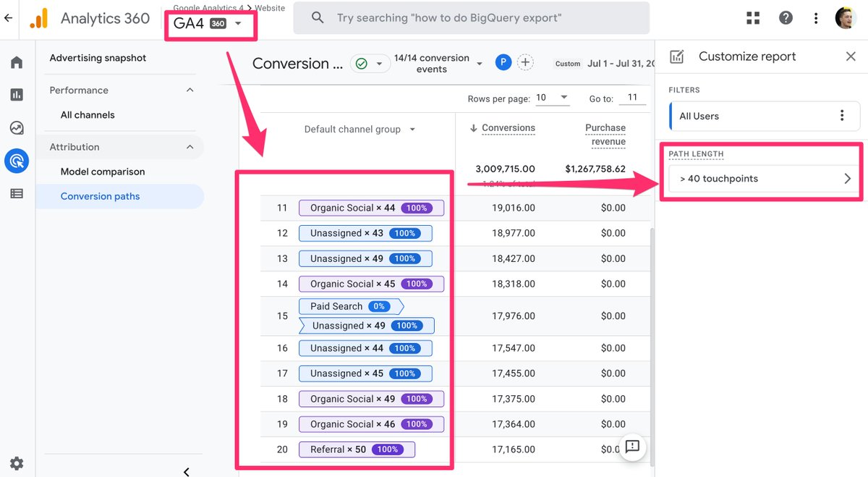Select the Reports bar-chart icon
Image resolution: width=868 pixels, height=477 pixels.
pos(16,94)
